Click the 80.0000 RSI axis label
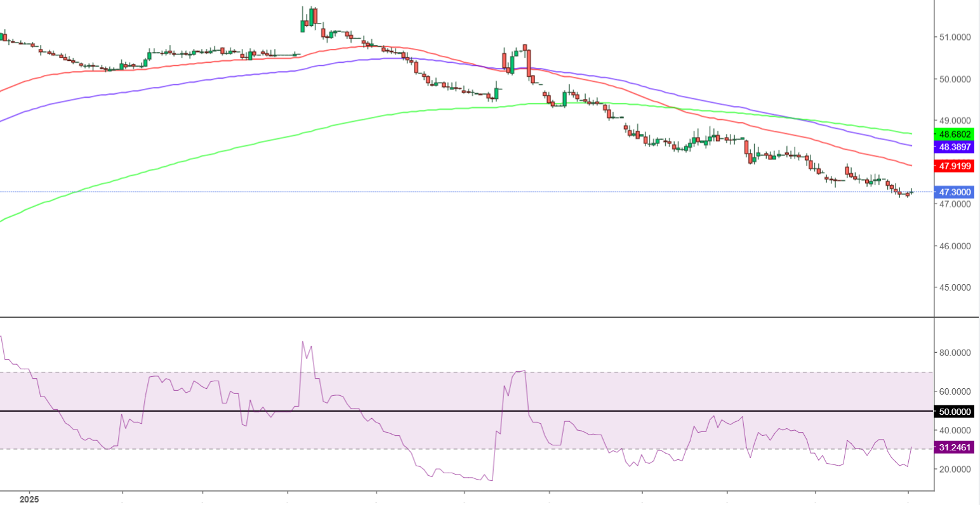Image resolution: width=980 pixels, height=505 pixels. click(x=955, y=353)
